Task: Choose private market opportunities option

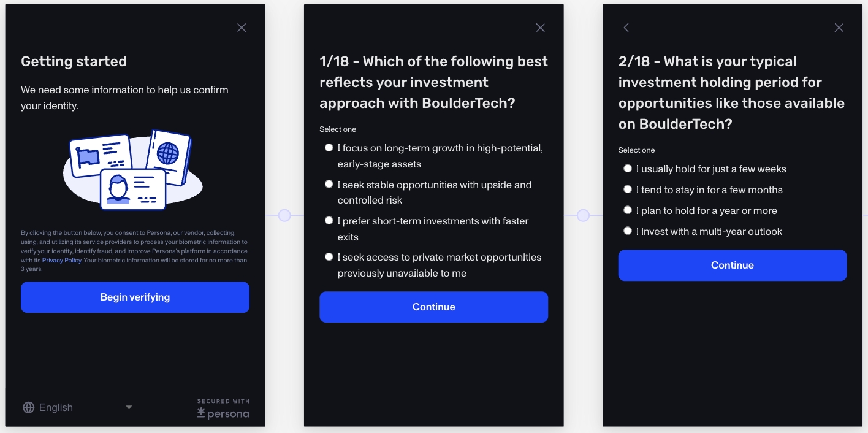Action: tap(329, 257)
